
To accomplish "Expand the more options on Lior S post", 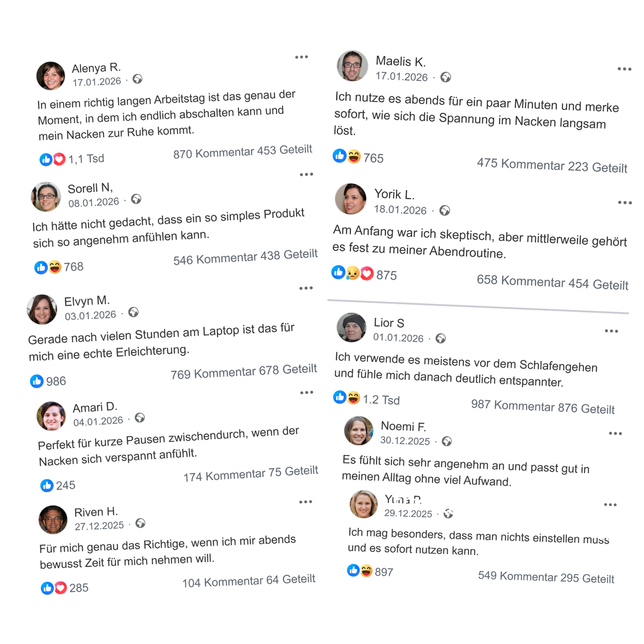I will pos(611,331).
